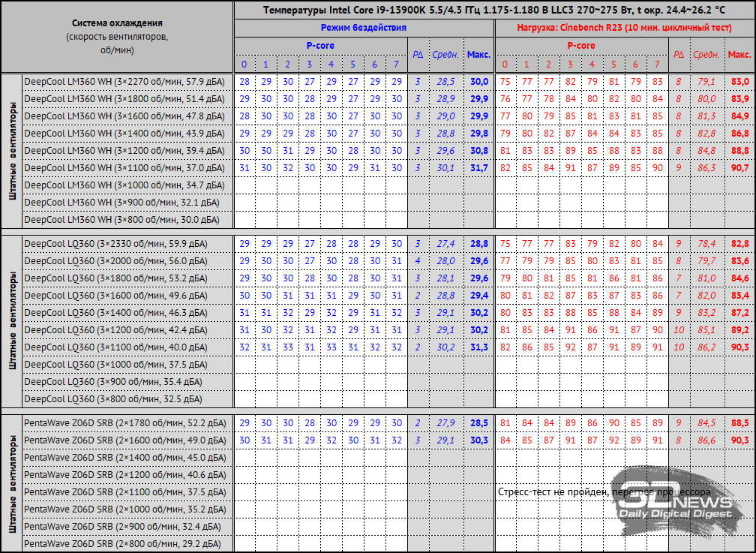Select the 31,7 idle maximum temperature cell

coord(478,167)
